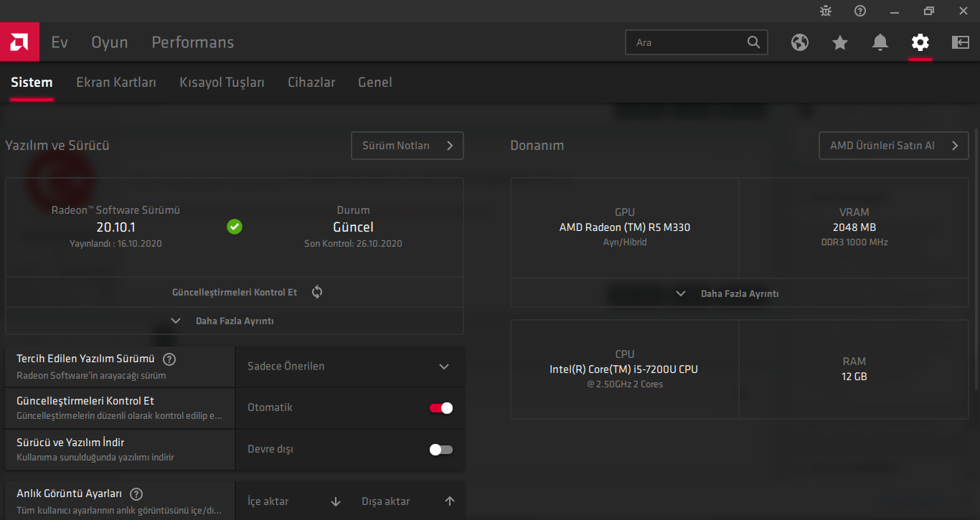Image resolution: width=980 pixels, height=520 pixels.
Task: Click the 2048 MB VRAM value
Action: tap(854, 227)
